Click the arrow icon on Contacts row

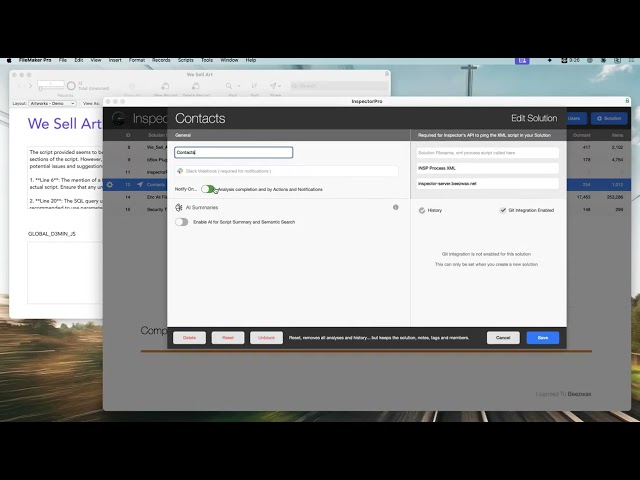140,184
